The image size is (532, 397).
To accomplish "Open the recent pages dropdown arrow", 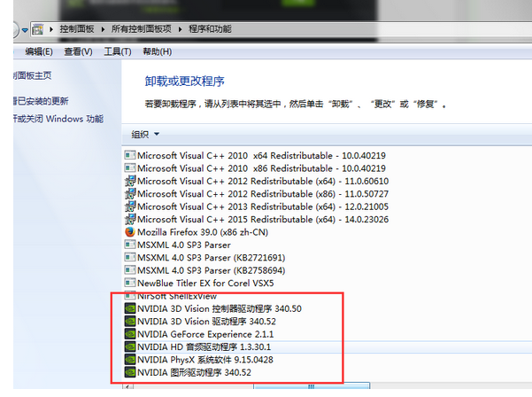I will coord(25,30).
